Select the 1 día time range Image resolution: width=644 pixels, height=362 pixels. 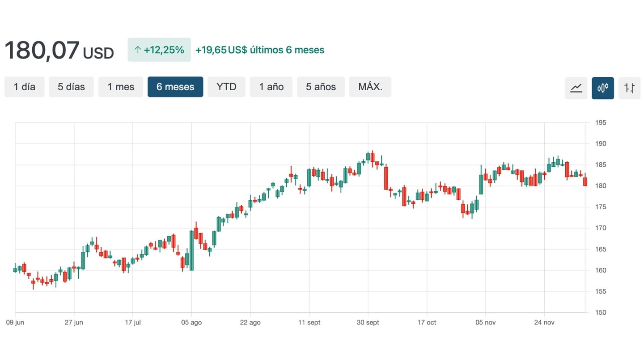[24, 87]
